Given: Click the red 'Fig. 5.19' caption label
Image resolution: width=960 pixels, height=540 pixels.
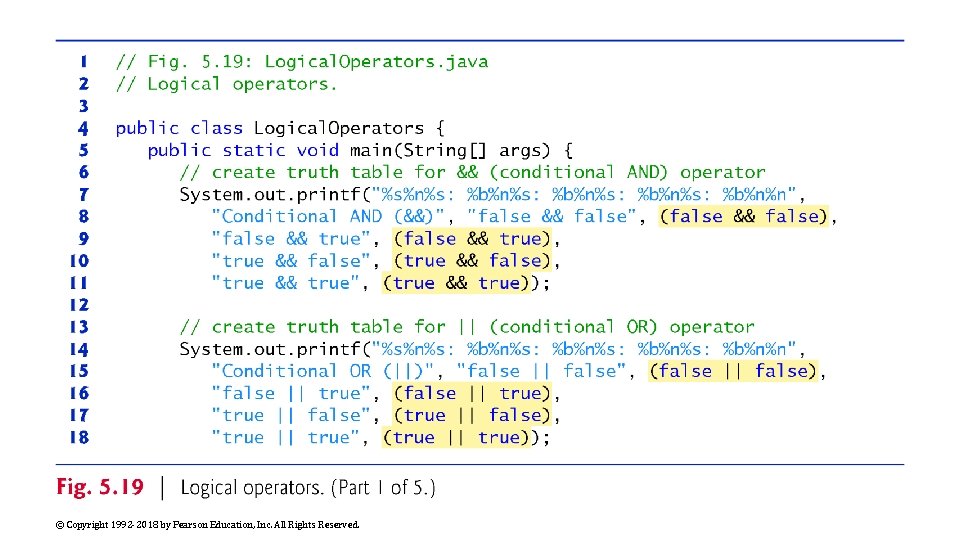Looking at the screenshot, I should [x=100, y=487].
